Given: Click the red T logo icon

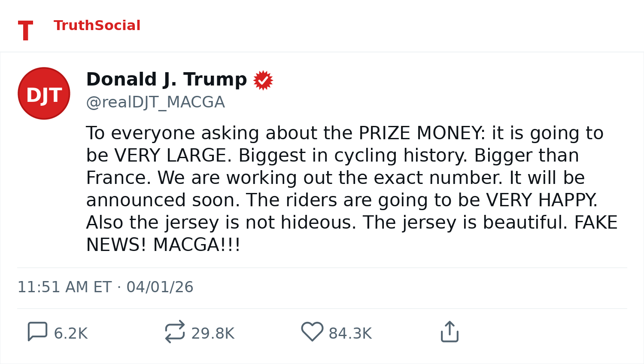Looking at the screenshot, I should pyautogui.click(x=25, y=31).
